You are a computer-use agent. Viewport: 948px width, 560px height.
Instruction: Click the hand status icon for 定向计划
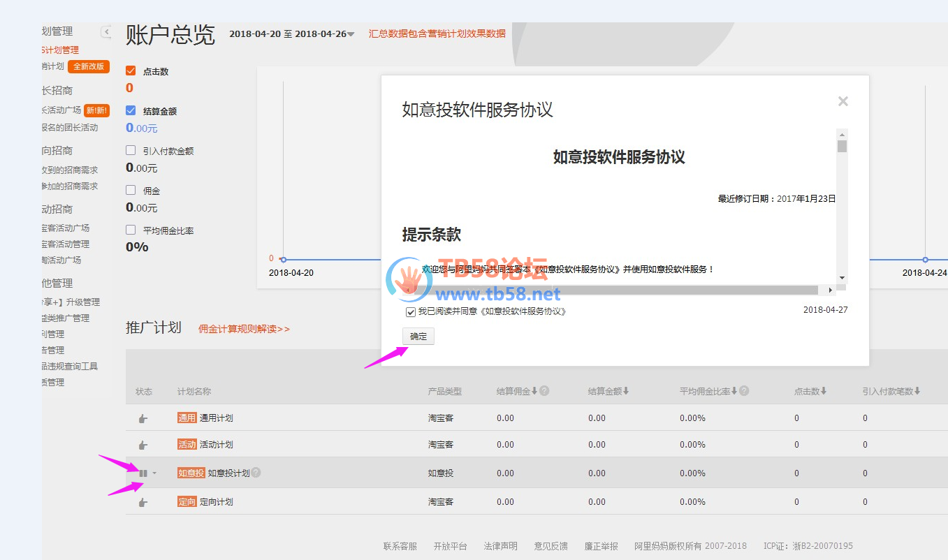pos(143,502)
